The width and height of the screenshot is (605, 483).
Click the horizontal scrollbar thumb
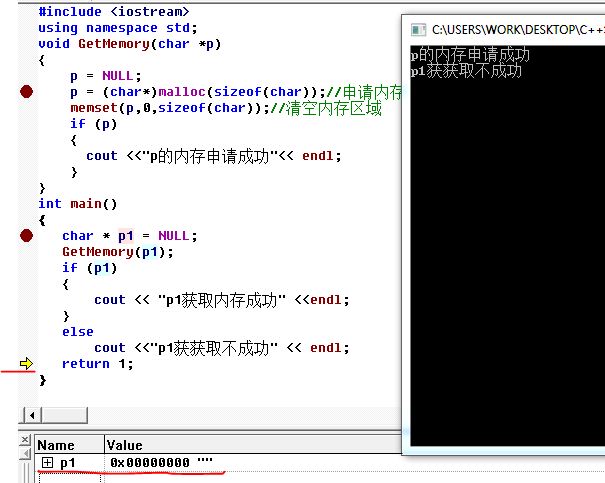[x=64, y=415]
